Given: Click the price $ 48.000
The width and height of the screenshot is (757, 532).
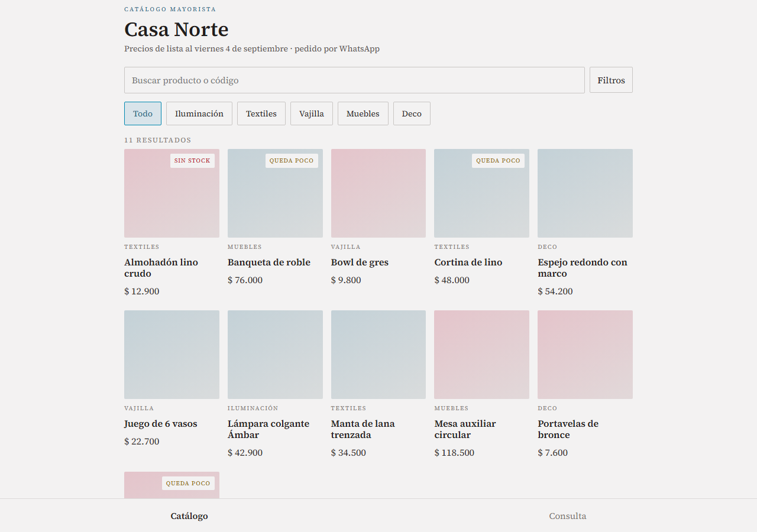Looking at the screenshot, I should pos(452,280).
